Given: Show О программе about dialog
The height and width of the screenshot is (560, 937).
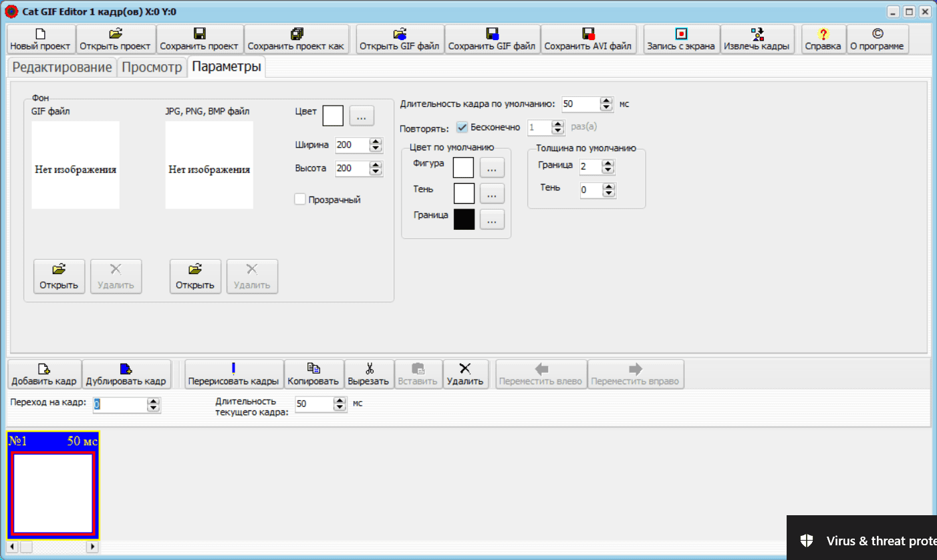Looking at the screenshot, I should (877, 39).
